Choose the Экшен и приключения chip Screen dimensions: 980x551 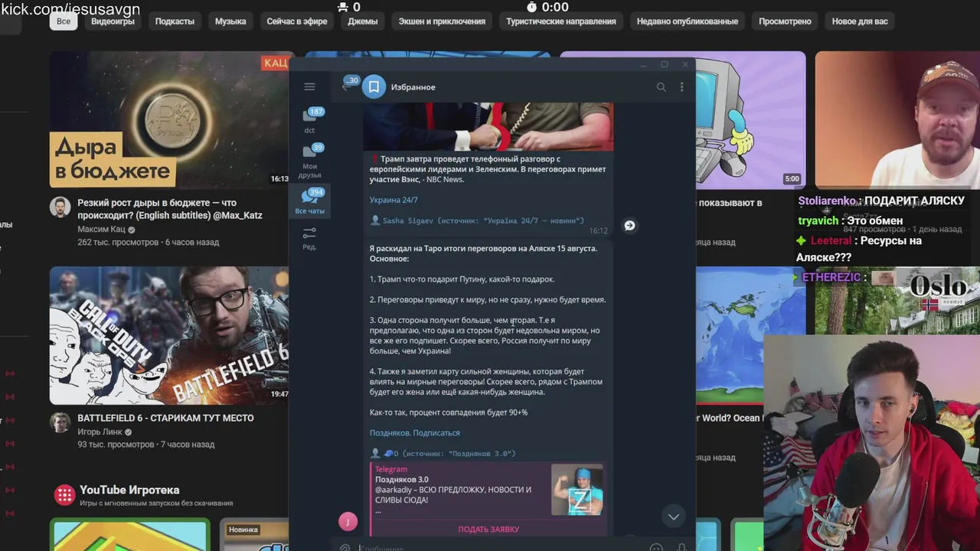442,21
